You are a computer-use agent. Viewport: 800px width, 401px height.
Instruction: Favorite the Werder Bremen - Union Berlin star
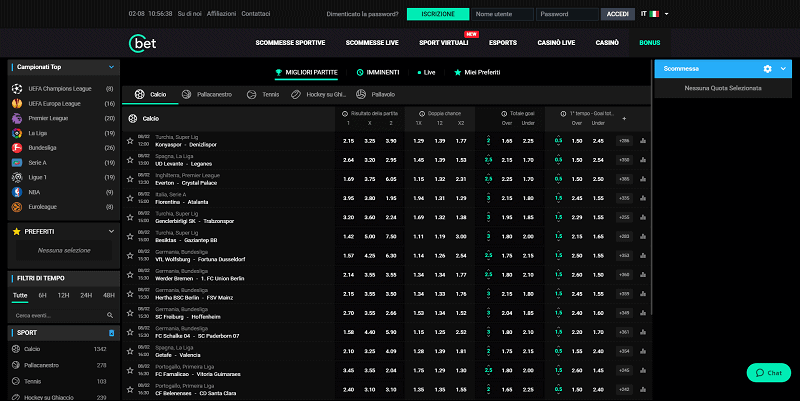click(130, 274)
